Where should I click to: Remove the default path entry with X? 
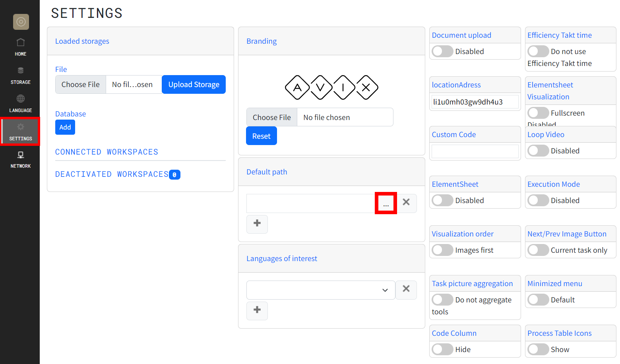click(406, 202)
